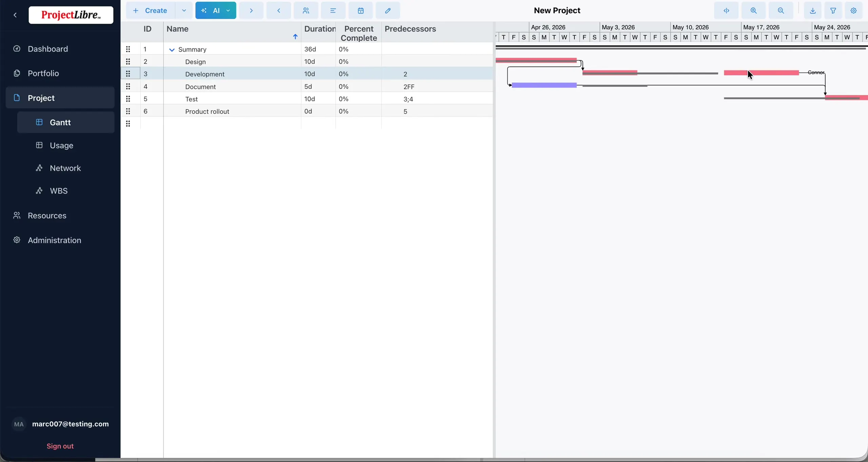Indent task with right chevron icon

[x=251, y=11]
